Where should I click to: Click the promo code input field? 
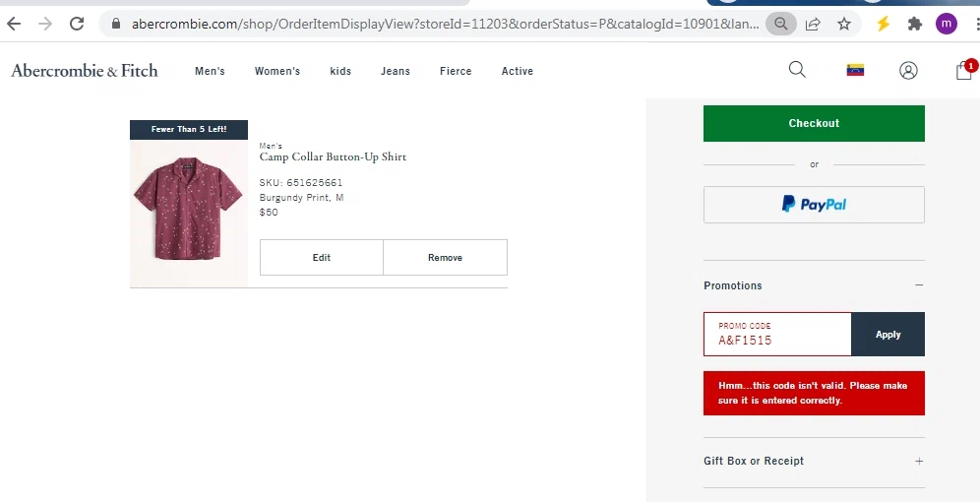click(777, 335)
